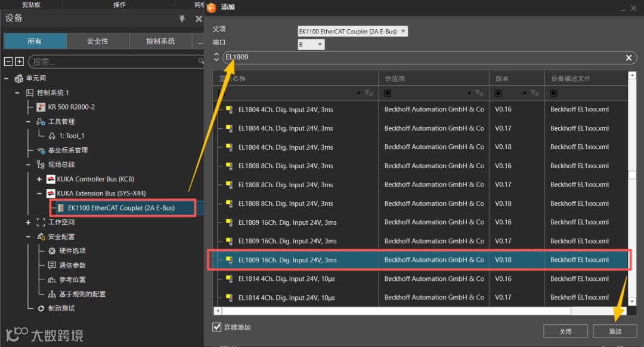Screen dimensions: 644x347
Task: Collapse the 工具管理 tree node
Action: click(x=28, y=122)
